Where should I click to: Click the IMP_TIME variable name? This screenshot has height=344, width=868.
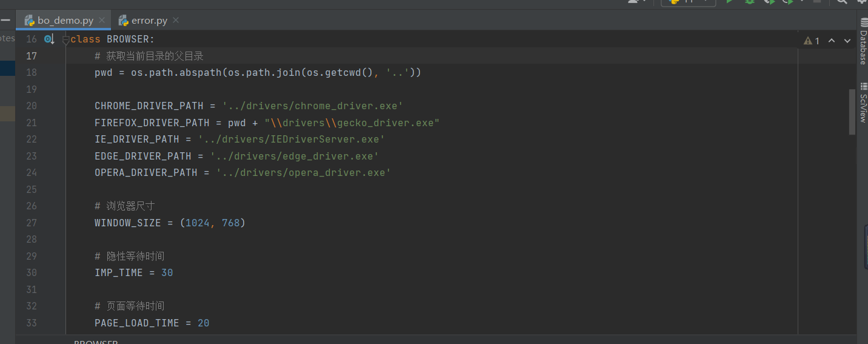click(x=119, y=273)
